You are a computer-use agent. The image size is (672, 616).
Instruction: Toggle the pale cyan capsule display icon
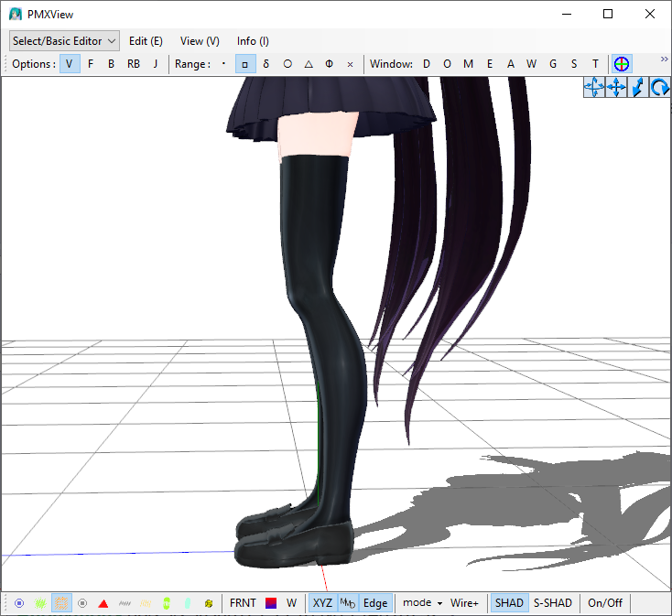point(188,603)
